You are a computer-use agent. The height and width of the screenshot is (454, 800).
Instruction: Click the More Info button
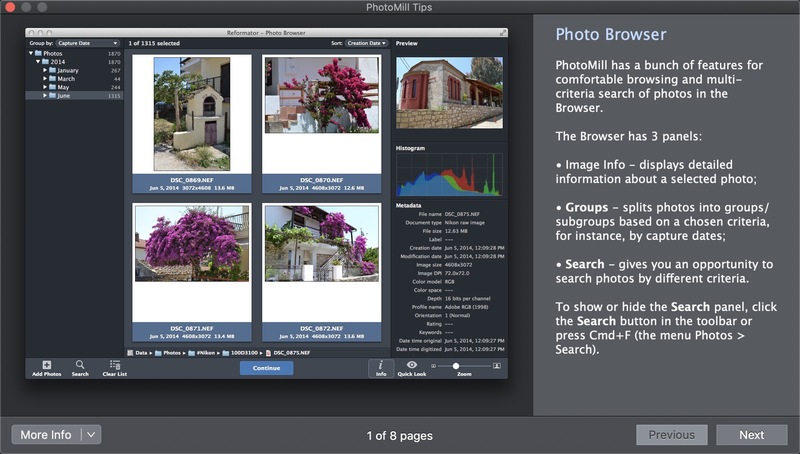tap(46, 435)
